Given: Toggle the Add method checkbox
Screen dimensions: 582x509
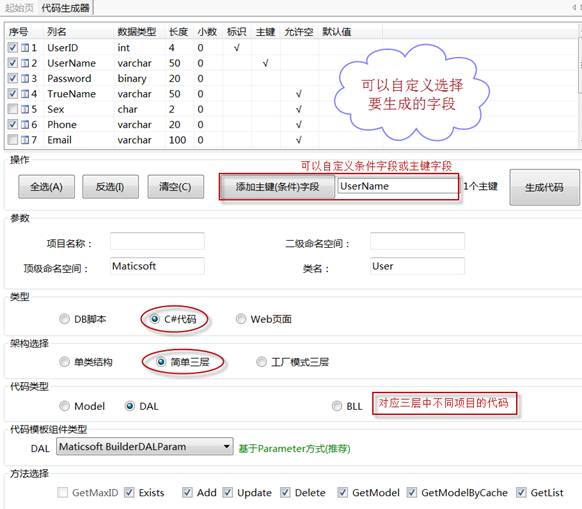Looking at the screenshot, I should coord(187,492).
